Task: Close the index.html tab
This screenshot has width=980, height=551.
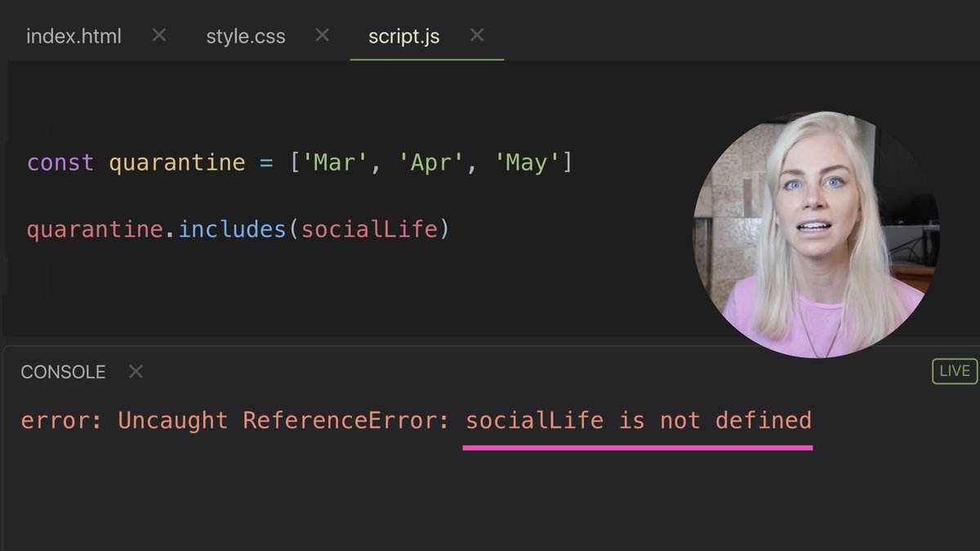Action: tap(158, 35)
